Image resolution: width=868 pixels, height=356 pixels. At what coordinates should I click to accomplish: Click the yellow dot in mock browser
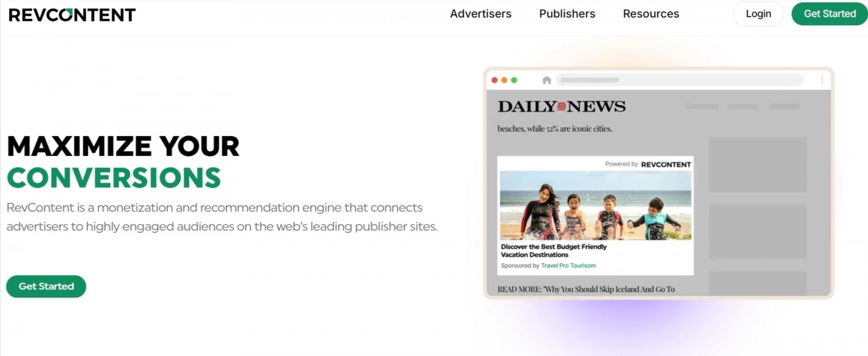[x=504, y=80]
